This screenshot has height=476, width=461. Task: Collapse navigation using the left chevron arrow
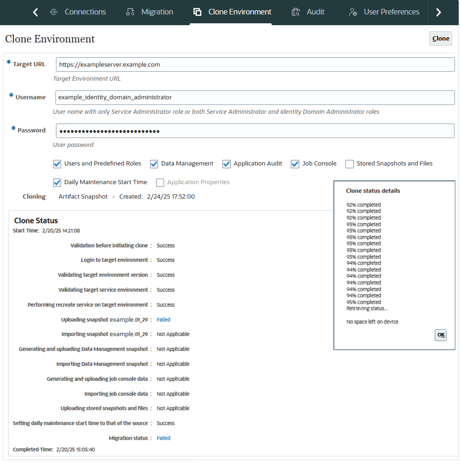coord(35,12)
